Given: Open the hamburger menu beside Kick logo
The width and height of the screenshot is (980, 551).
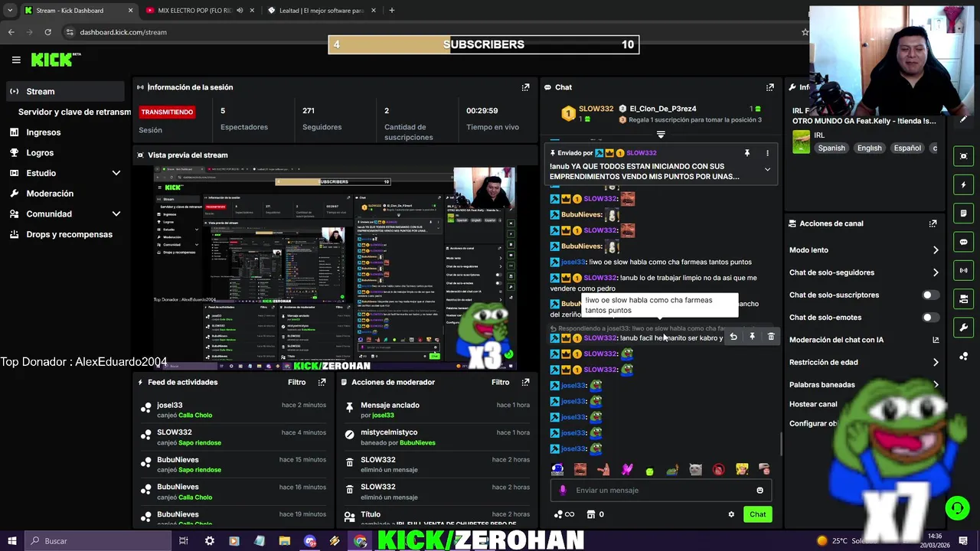Looking at the screenshot, I should coord(16,60).
